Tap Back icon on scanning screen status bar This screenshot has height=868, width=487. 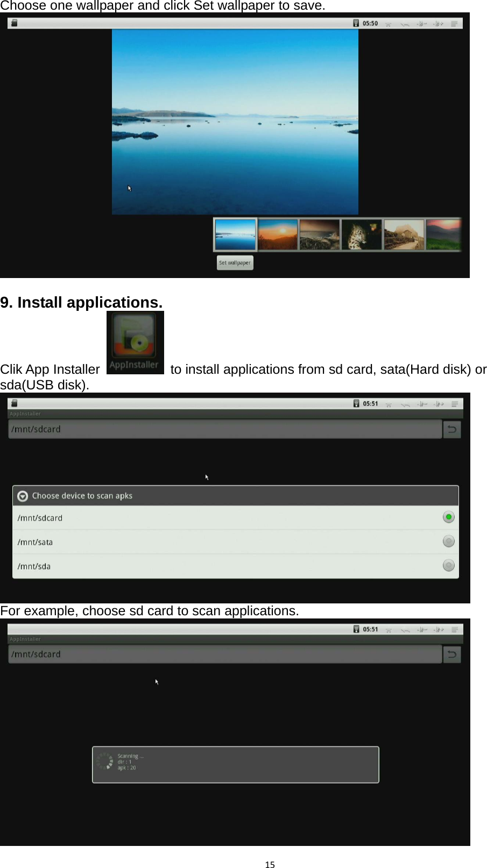(405, 630)
